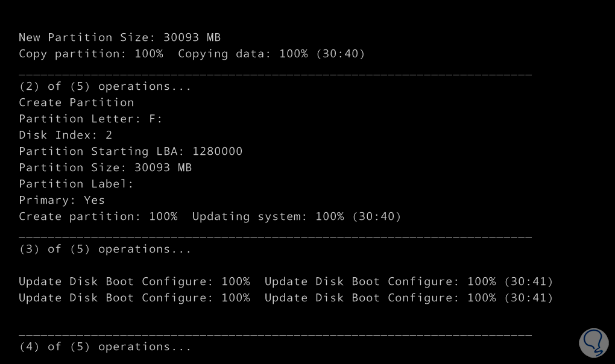This screenshot has height=364, width=615.
Task: Click the "Copy partition: 100%" progress text
Action: tap(90, 54)
